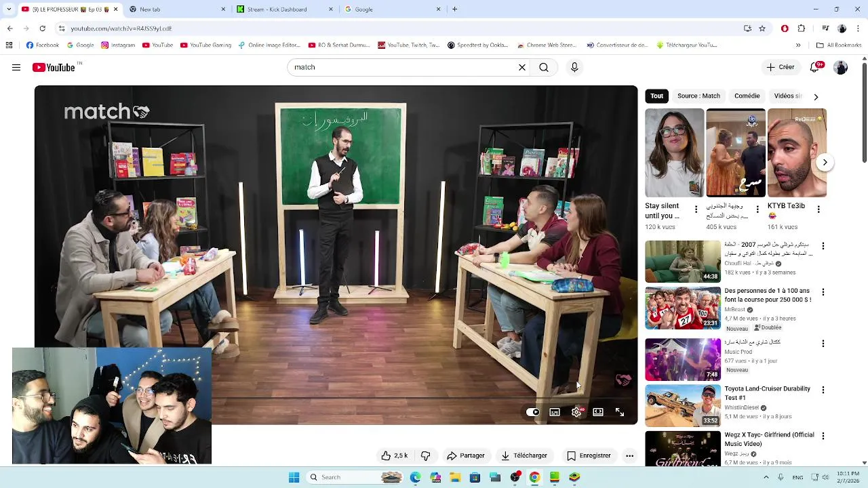The height and width of the screenshot is (488, 868).
Task: Show next Shorts with the arrow
Action: point(825,162)
